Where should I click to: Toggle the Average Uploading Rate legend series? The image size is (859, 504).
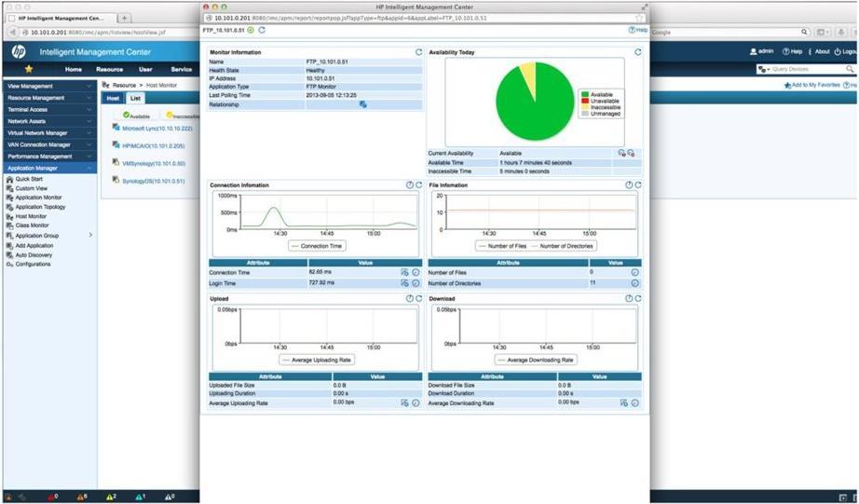pyautogui.click(x=317, y=360)
